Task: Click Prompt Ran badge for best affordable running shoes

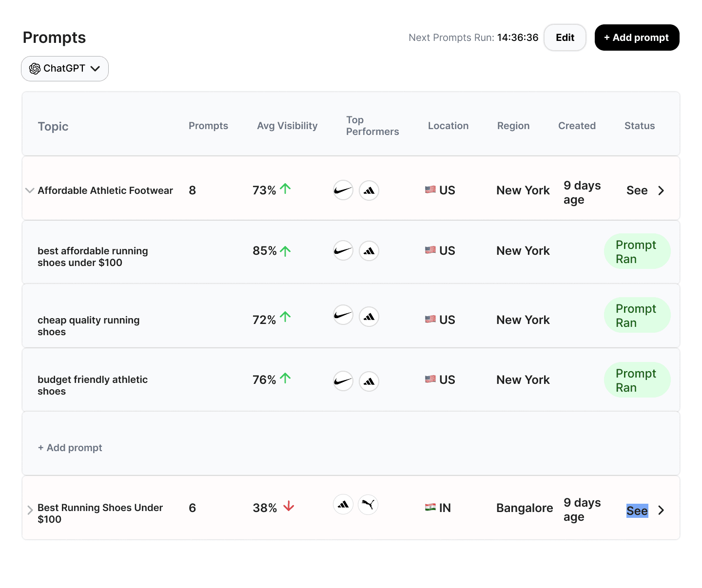Action: [637, 251]
